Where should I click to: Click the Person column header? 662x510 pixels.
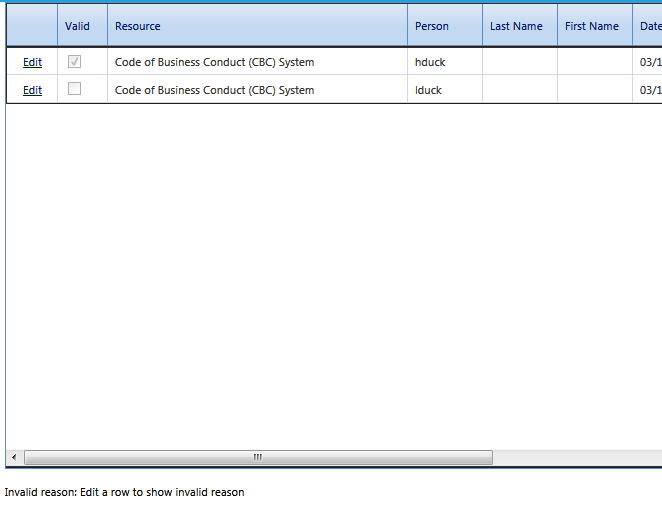point(432,26)
